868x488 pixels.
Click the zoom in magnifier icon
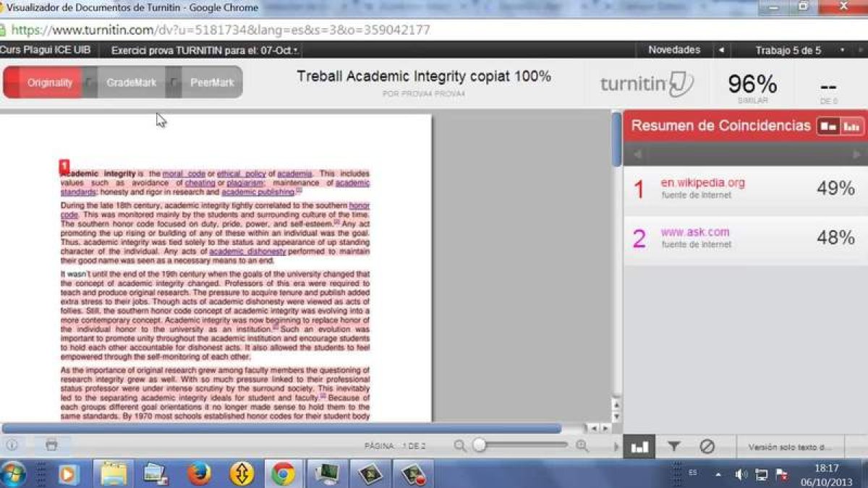(x=582, y=446)
